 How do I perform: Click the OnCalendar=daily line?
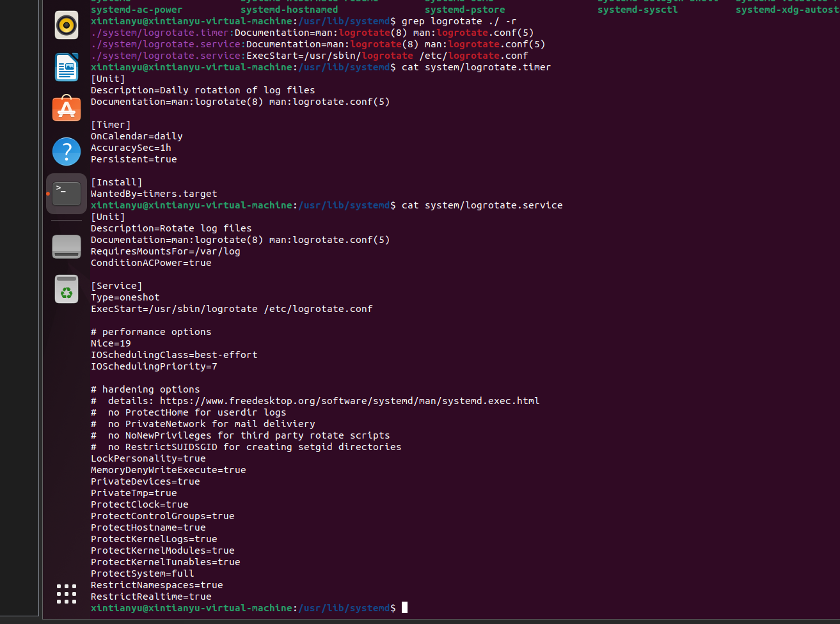pyautogui.click(x=136, y=136)
